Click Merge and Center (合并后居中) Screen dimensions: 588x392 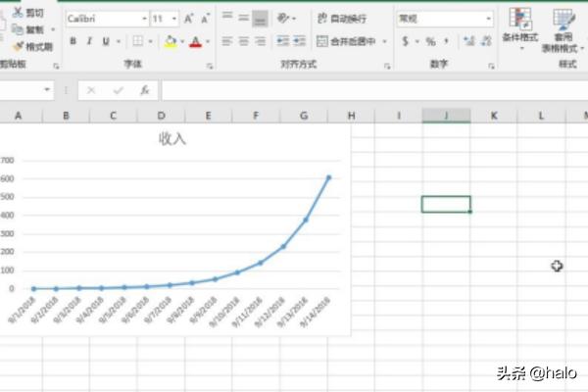[x=345, y=41]
